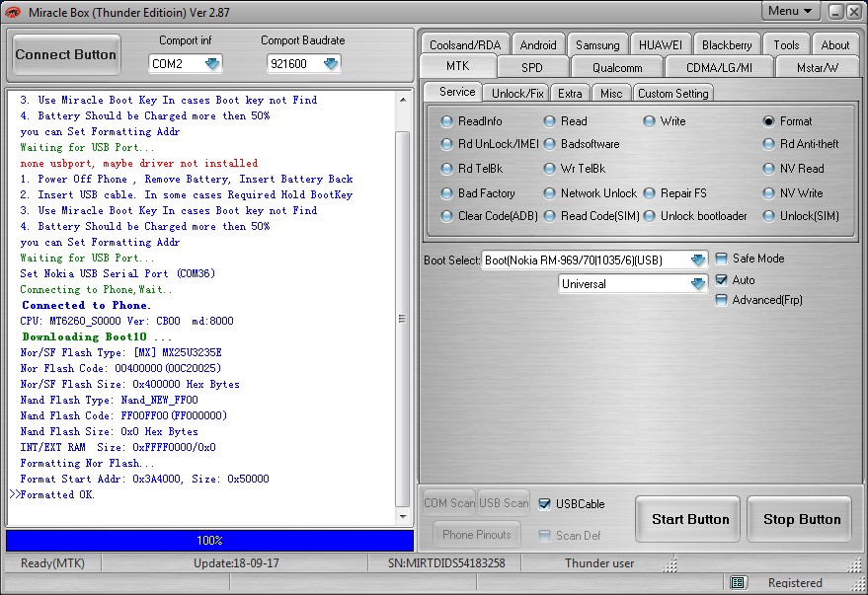
Task: Open the HUAWEI tab
Action: tap(661, 44)
